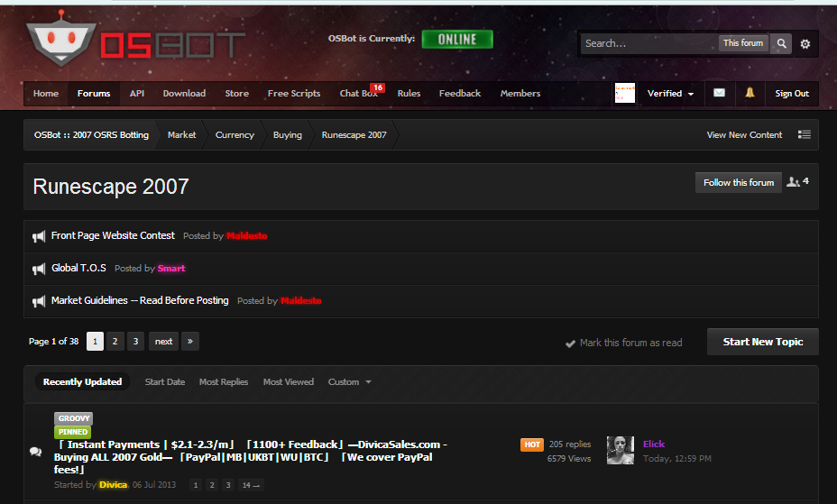Jump to last page double-arrow button
Image resolution: width=837 pixels, height=504 pixels.
190,342
